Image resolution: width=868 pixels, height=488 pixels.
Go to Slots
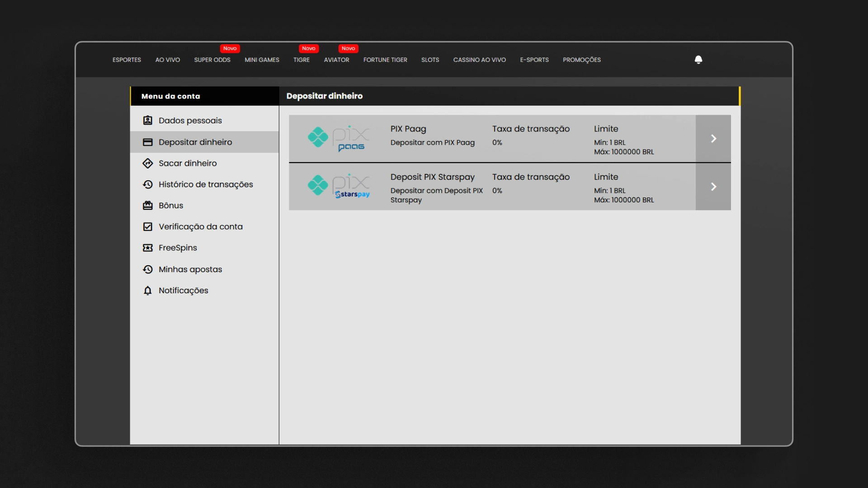[x=430, y=60]
